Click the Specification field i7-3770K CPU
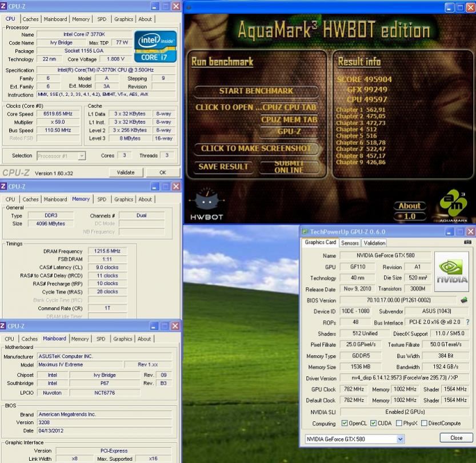 pos(106,70)
